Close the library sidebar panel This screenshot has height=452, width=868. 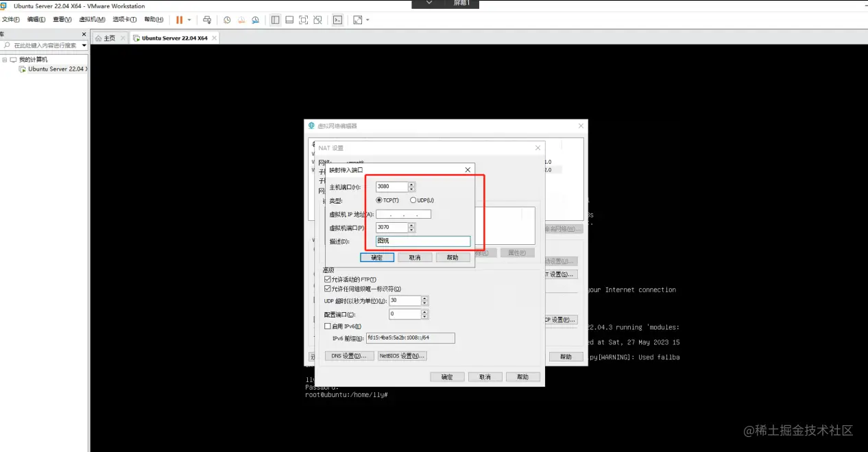[84, 34]
